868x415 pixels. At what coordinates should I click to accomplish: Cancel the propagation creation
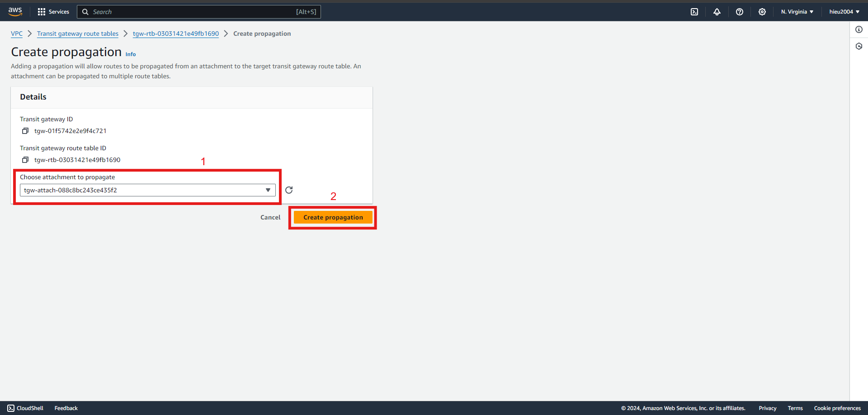pos(270,217)
